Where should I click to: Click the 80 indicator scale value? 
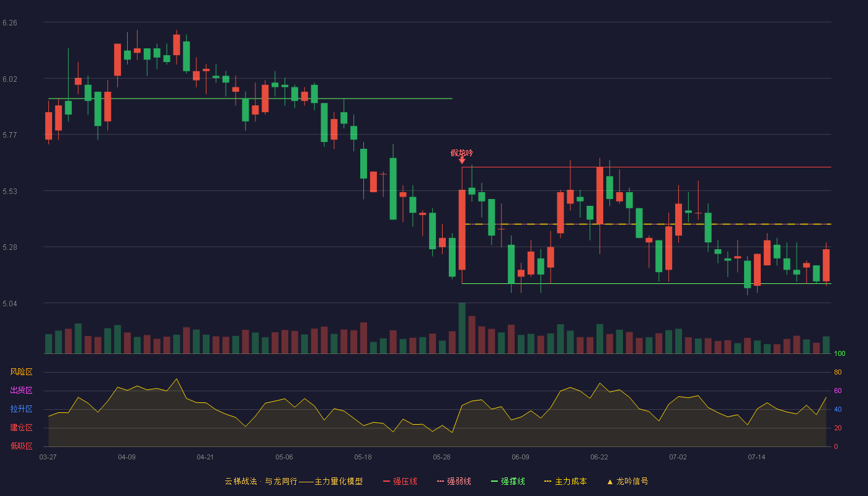pos(838,372)
